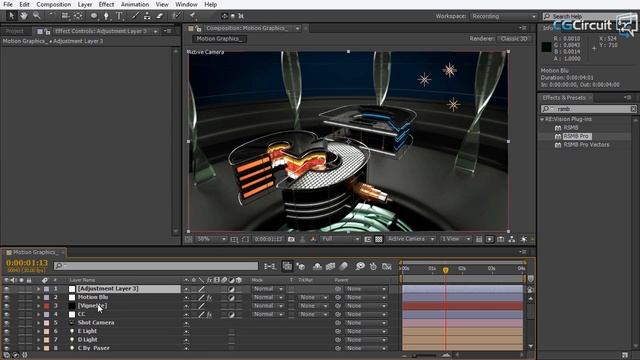Image resolution: width=640 pixels, height=360 pixels.
Task: Click the timeline layer search field
Action: pyautogui.click(x=156, y=266)
